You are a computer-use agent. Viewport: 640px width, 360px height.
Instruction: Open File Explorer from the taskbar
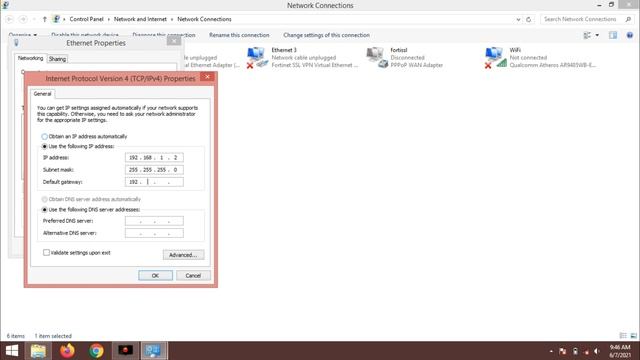(x=38, y=351)
